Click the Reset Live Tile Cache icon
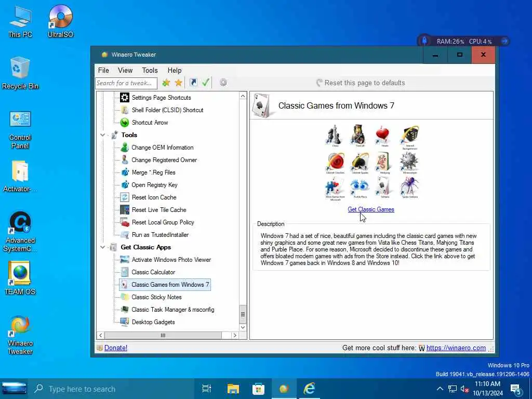The image size is (532, 399). coord(125,210)
